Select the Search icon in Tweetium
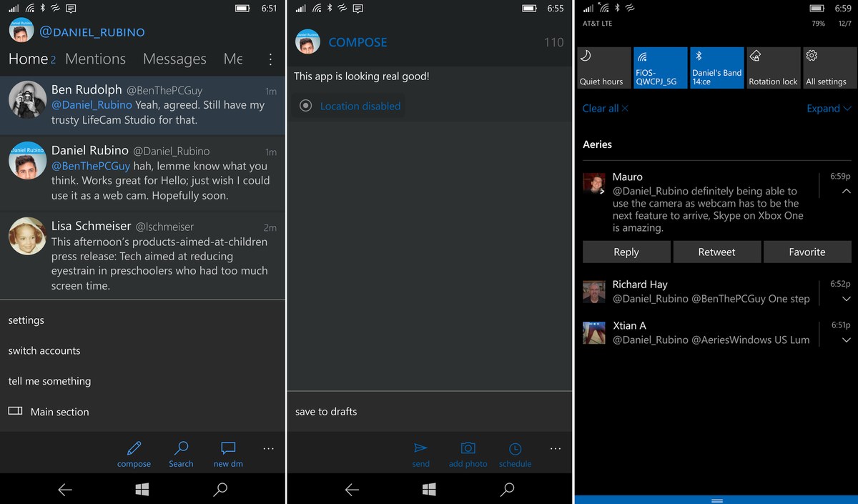858x504 pixels. (x=181, y=453)
